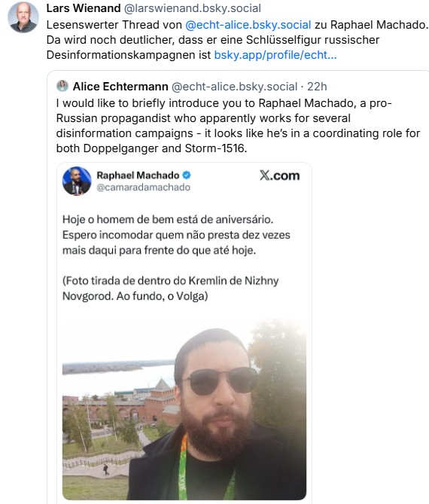Click Alice Echtermann's small avatar

[x=62, y=86]
